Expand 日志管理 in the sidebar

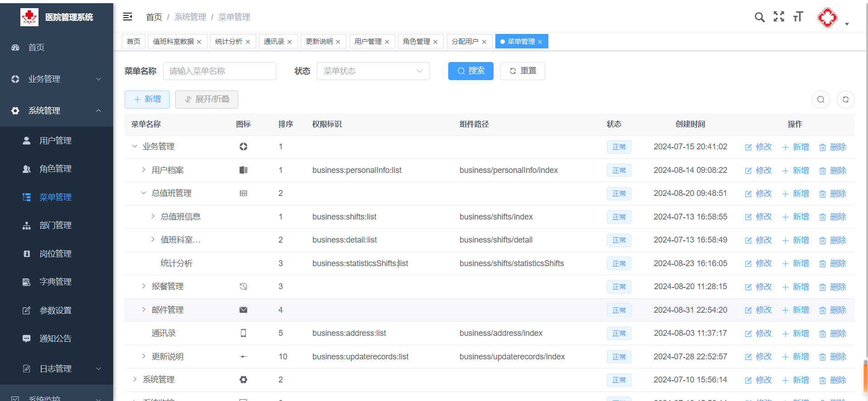coord(57,369)
